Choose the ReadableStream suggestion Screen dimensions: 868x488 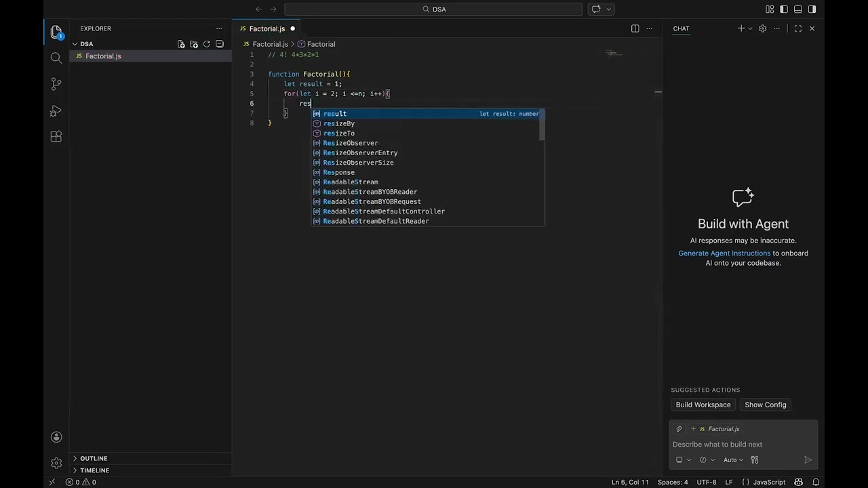427,182
